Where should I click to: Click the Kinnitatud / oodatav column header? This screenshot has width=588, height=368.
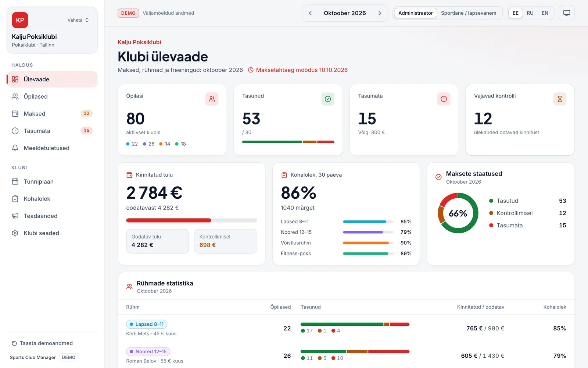click(x=481, y=307)
